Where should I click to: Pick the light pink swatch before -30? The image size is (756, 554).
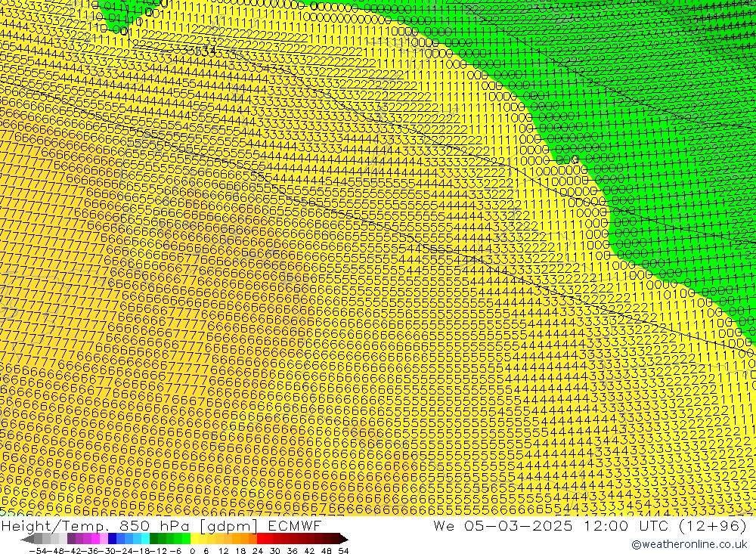(104, 539)
